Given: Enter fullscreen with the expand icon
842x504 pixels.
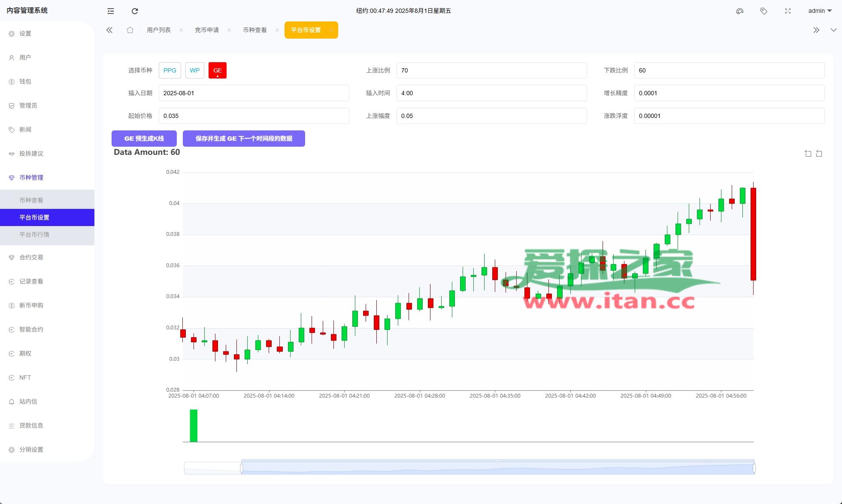Looking at the screenshot, I should 787,11.
